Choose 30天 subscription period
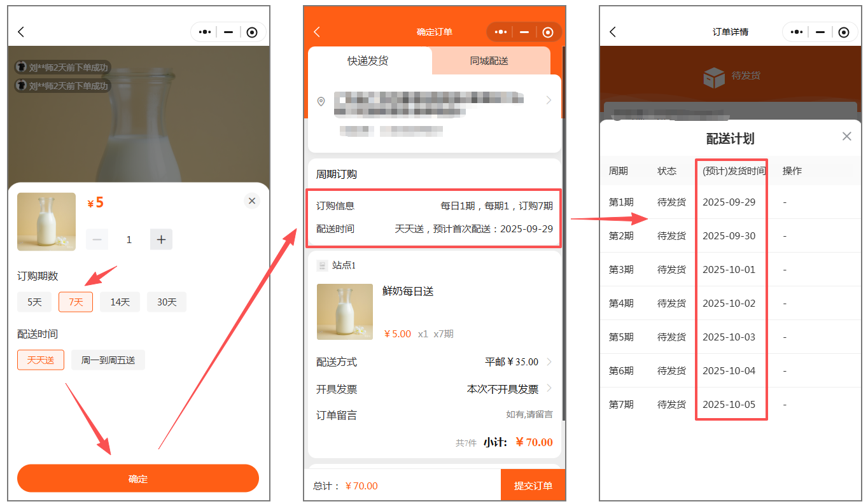The image size is (868, 504). tap(167, 302)
